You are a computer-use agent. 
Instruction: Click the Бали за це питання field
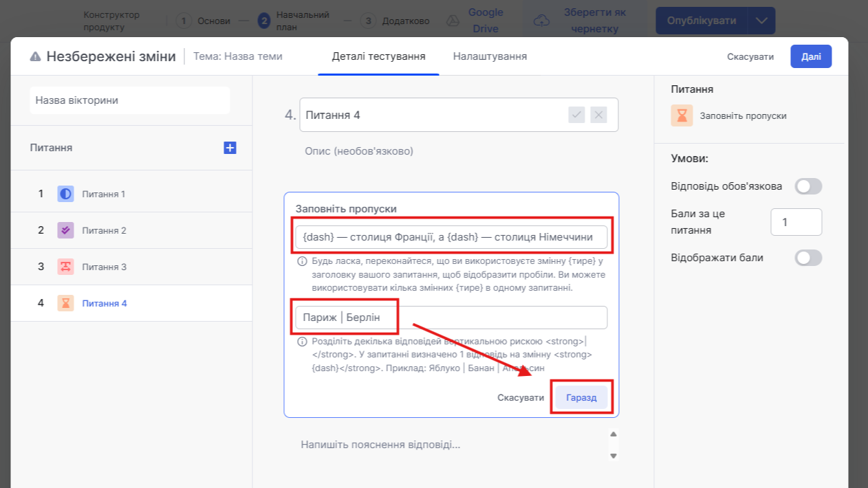796,222
